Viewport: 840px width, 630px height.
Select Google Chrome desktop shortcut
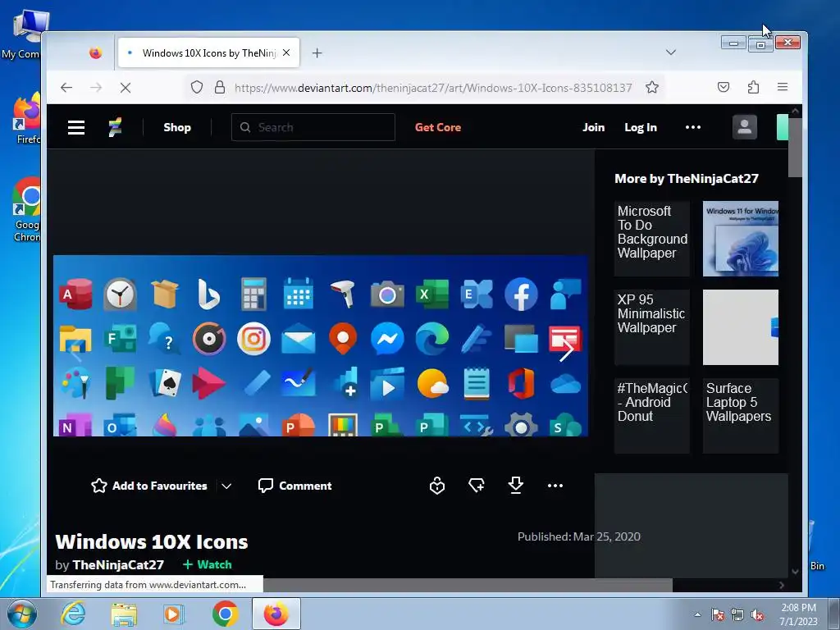(27, 210)
